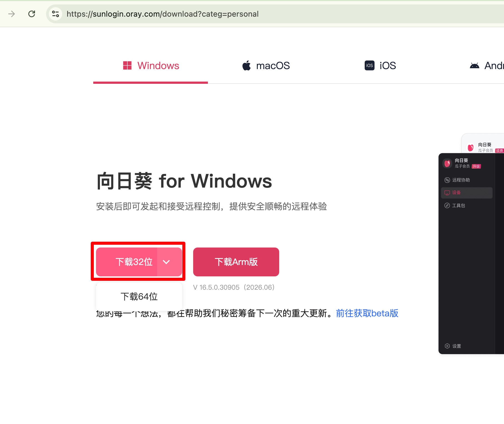Click the 下载32位 download button
The width and height of the screenshot is (504, 424).
(x=127, y=262)
